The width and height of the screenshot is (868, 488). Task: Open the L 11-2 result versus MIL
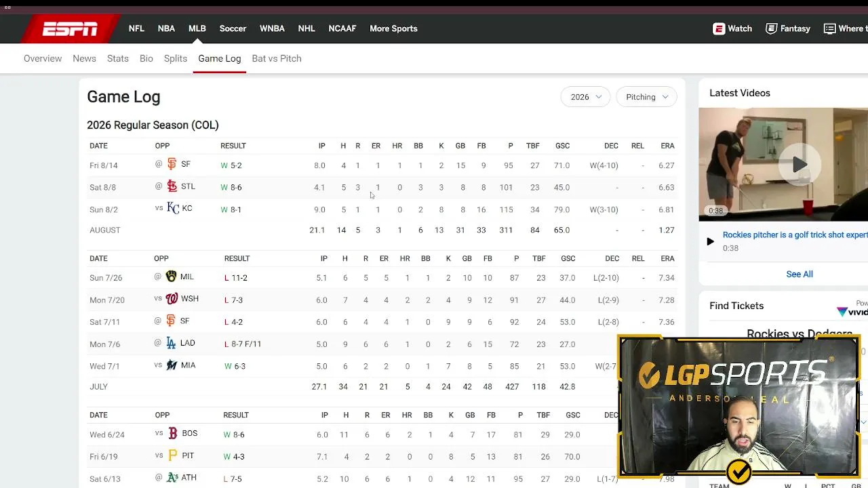point(236,278)
